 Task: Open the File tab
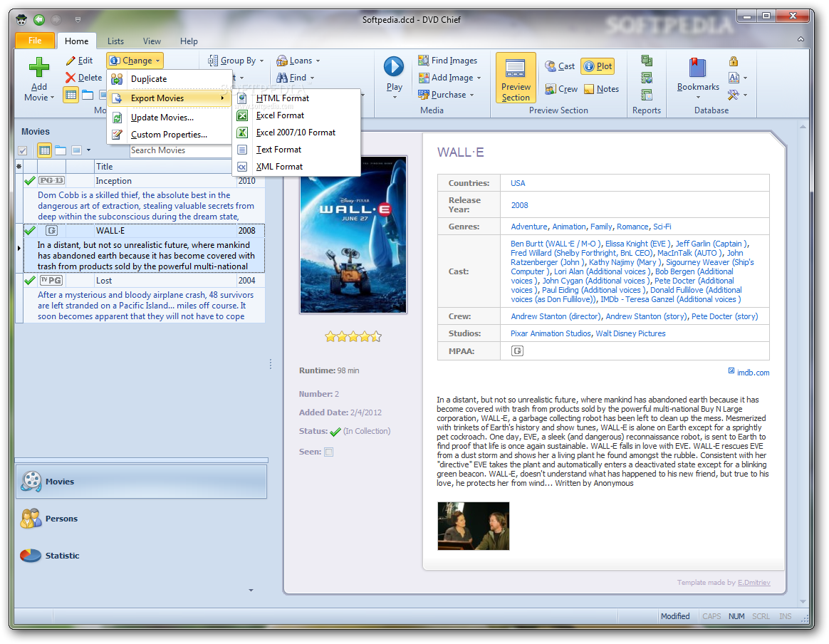pyautogui.click(x=35, y=41)
